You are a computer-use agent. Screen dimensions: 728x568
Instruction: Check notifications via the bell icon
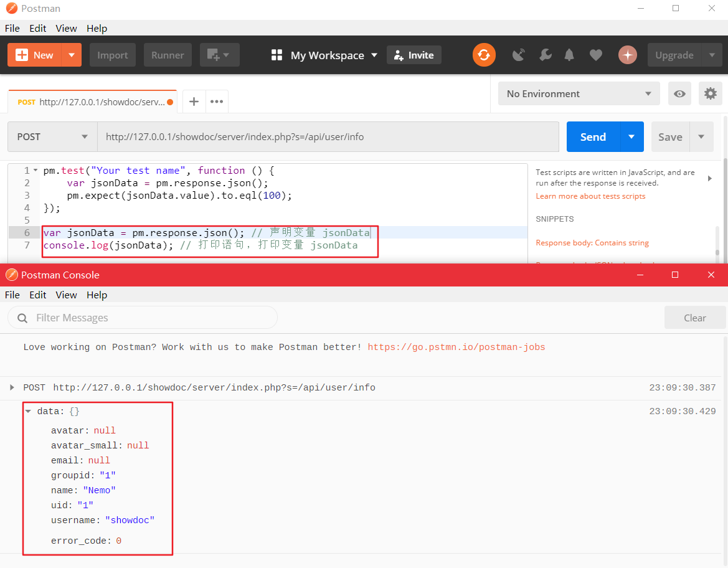pyautogui.click(x=569, y=55)
